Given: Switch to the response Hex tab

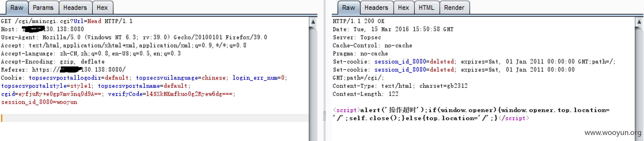Looking at the screenshot, I should click(x=404, y=8).
